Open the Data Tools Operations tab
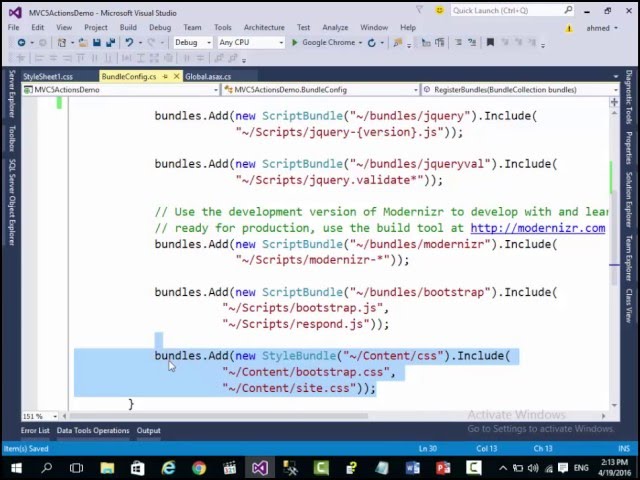The height and width of the screenshot is (480, 640). click(x=93, y=431)
